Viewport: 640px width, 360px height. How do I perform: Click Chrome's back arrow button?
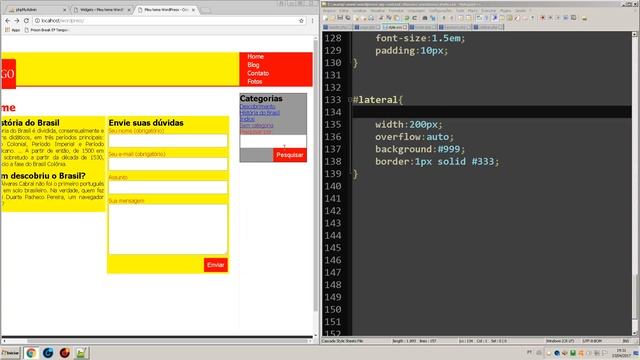7,20
